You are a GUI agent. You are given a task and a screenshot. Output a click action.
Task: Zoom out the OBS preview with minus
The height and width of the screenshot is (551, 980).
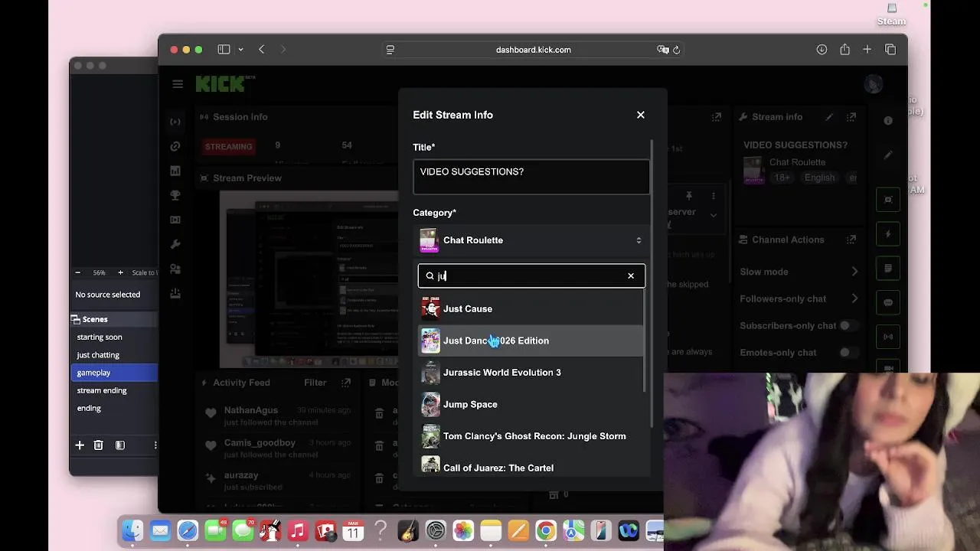78,272
